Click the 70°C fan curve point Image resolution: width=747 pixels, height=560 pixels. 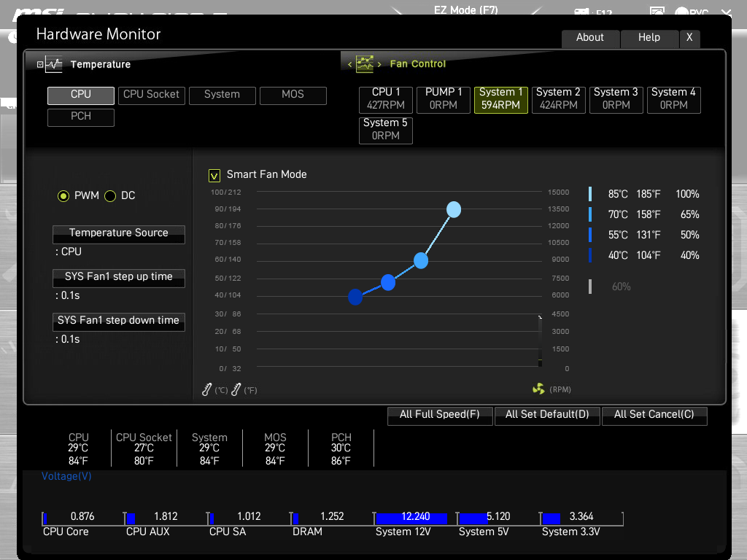click(421, 260)
